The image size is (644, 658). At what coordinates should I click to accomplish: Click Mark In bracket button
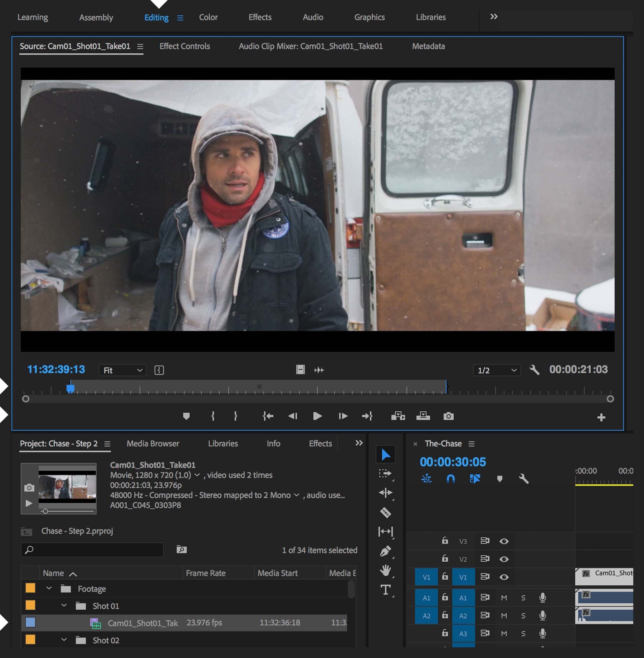(213, 416)
